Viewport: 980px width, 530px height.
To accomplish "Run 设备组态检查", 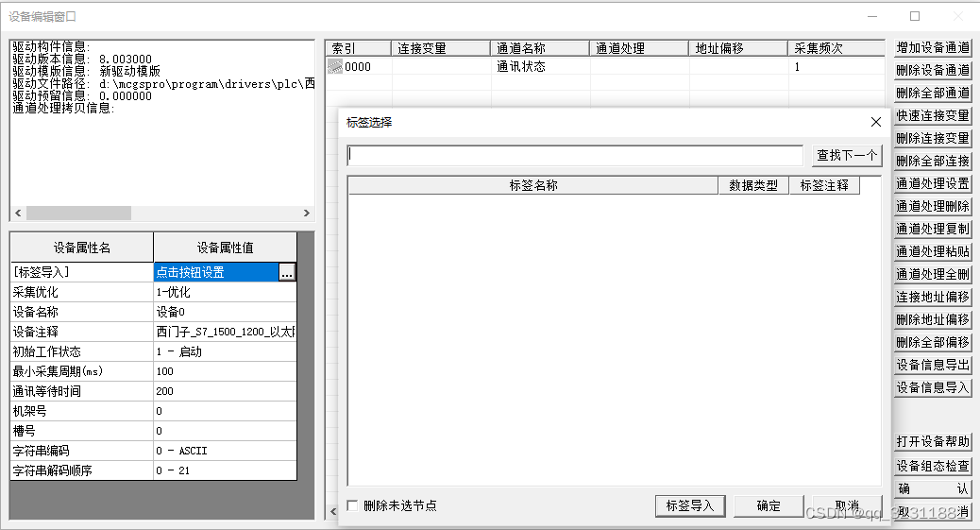I will click(x=933, y=466).
